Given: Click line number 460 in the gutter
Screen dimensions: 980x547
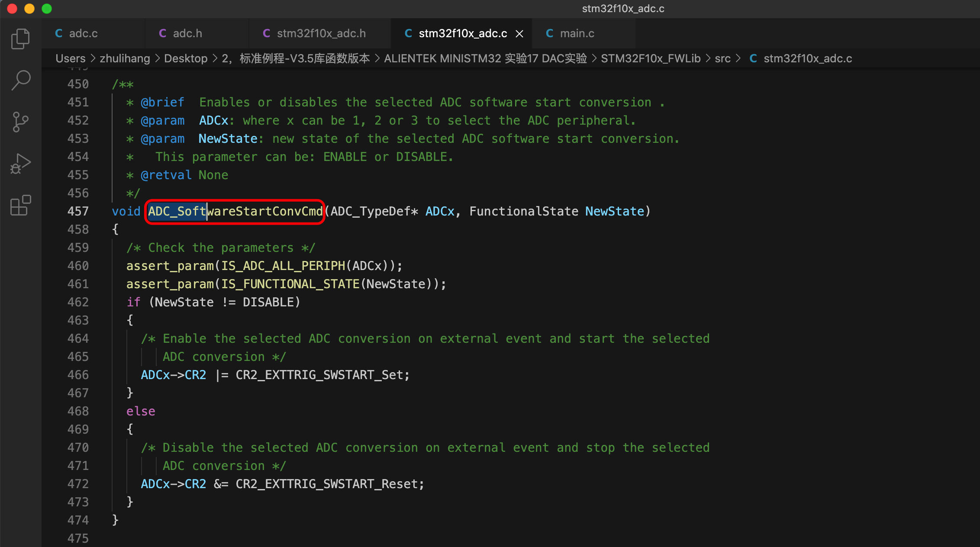Looking at the screenshot, I should [78, 266].
